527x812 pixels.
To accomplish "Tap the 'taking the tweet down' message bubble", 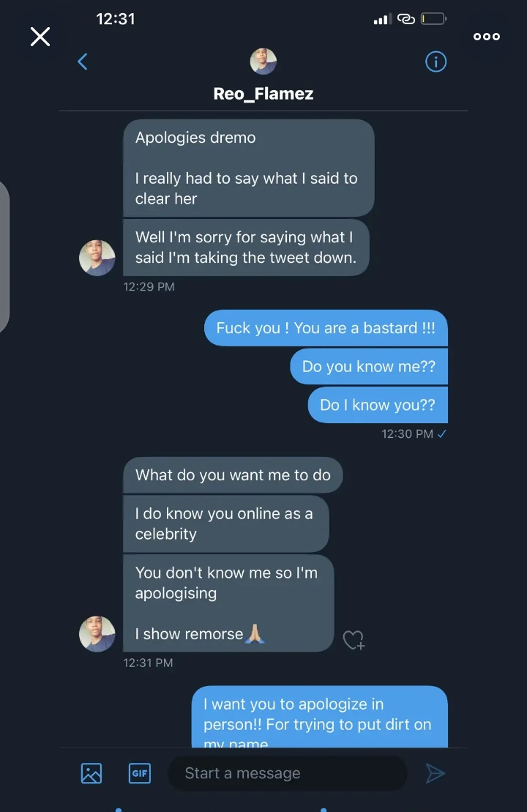I will coord(245,247).
